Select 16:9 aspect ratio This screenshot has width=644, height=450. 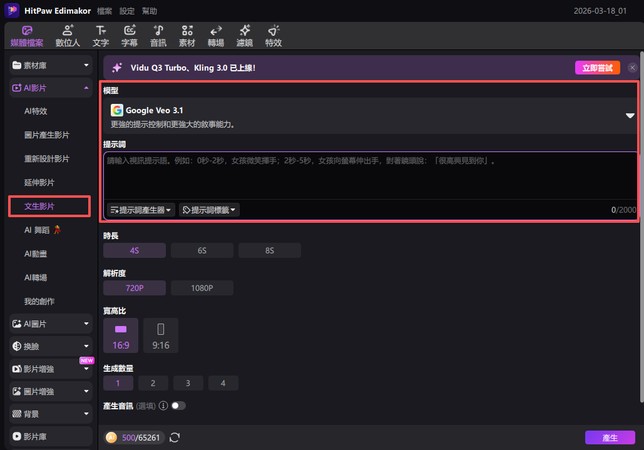coord(121,335)
